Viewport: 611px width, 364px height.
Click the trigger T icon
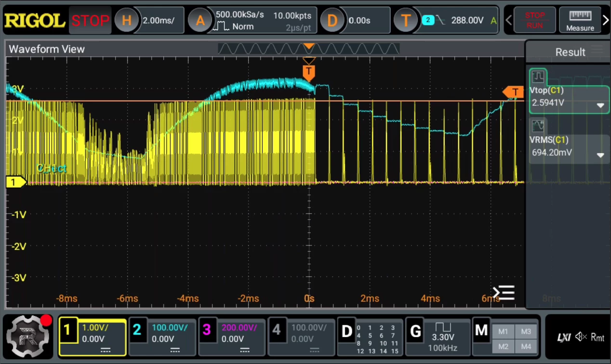coord(405,20)
